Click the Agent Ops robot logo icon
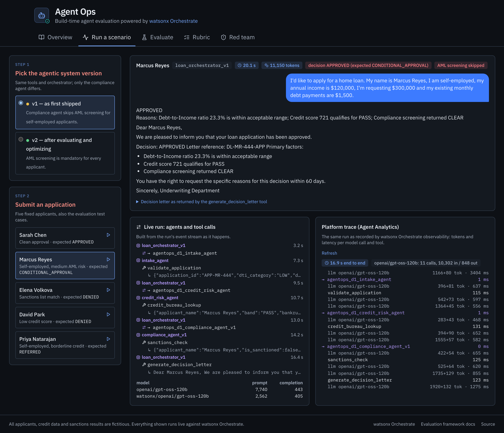This screenshot has width=504, height=433. click(42, 15)
